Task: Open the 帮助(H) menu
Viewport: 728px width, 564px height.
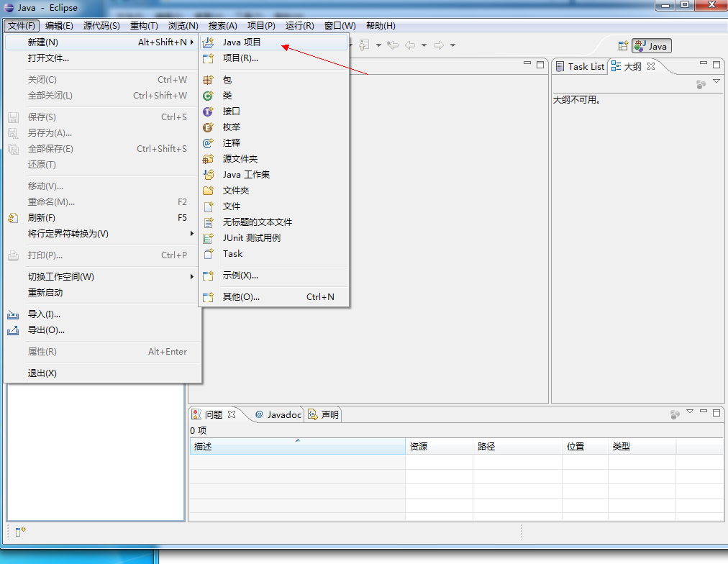Action: point(381,25)
